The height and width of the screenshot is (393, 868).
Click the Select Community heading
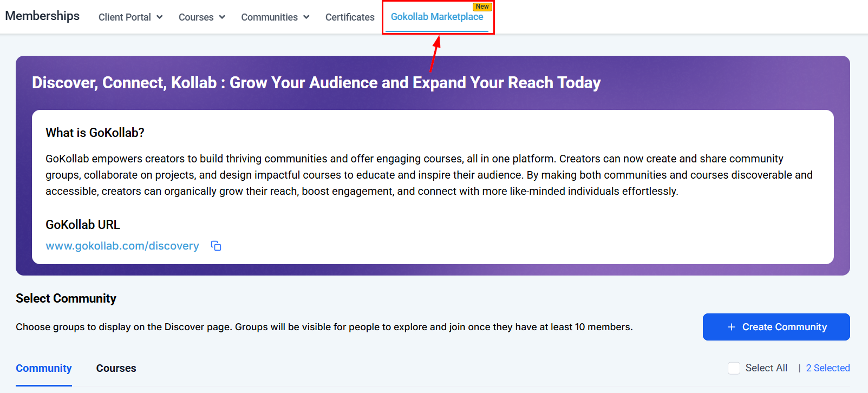coord(66,298)
